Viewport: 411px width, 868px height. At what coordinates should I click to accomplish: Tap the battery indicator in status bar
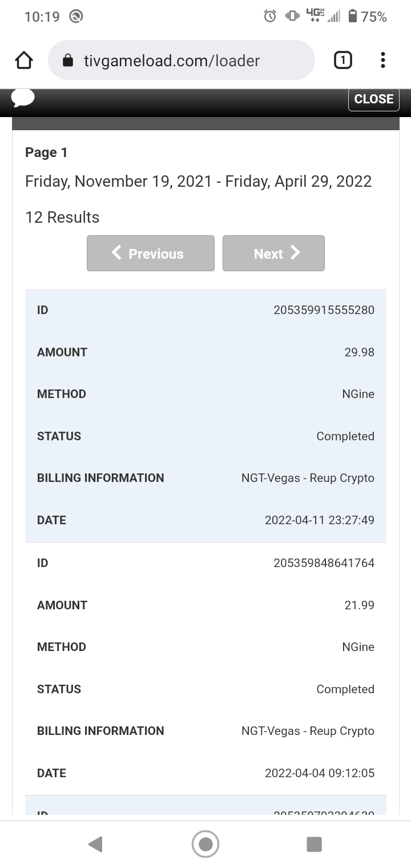[352, 17]
